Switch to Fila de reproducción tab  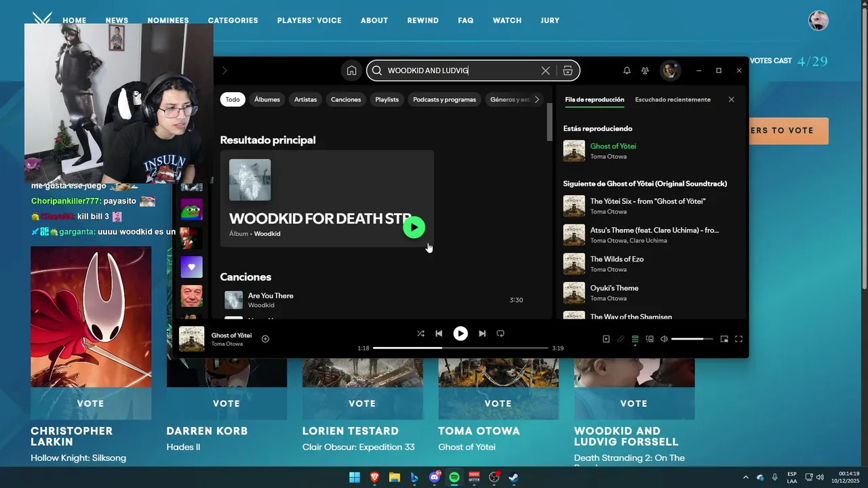click(594, 100)
